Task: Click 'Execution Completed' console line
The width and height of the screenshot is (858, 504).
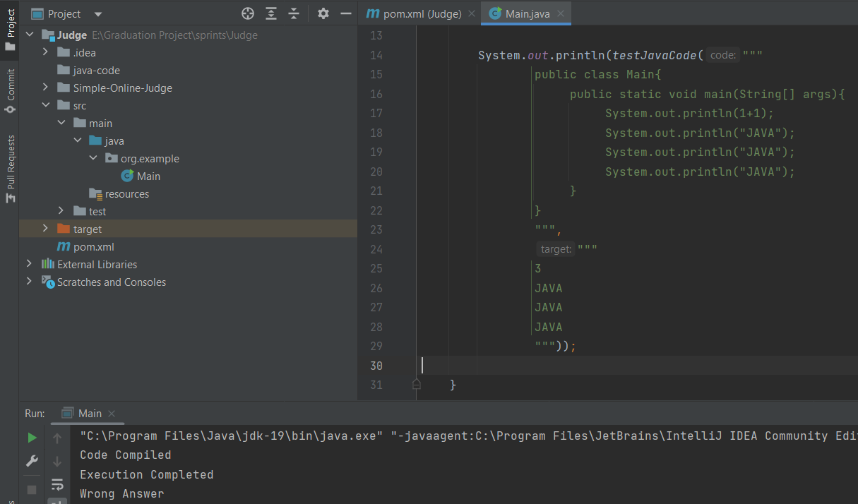Action: coord(147,474)
